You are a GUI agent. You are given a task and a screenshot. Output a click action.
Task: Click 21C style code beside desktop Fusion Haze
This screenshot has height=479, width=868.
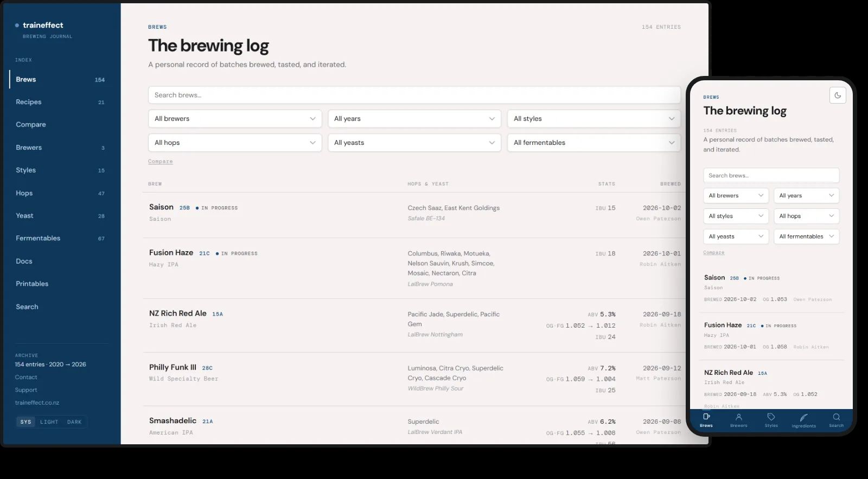[205, 253]
